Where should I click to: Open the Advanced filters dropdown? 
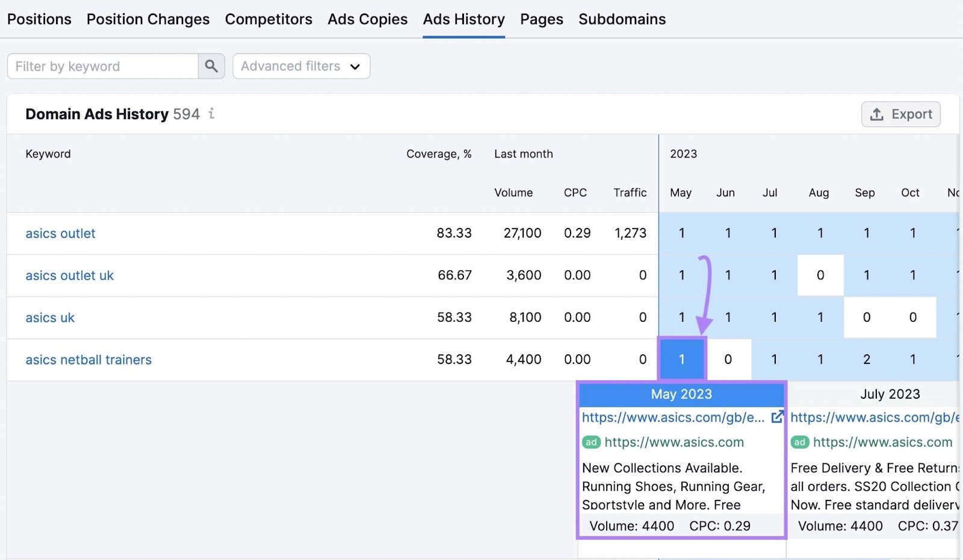(300, 66)
